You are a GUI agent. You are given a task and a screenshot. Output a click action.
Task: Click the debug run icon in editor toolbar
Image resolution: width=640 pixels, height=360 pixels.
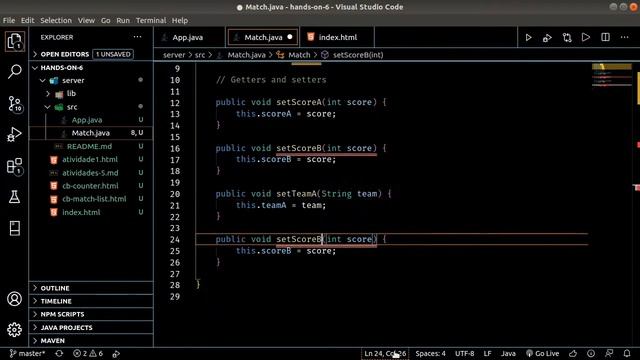pos(547,38)
